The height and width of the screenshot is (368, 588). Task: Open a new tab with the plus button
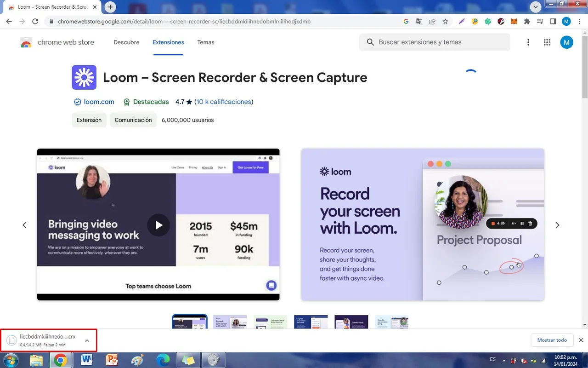(x=110, y=7)
